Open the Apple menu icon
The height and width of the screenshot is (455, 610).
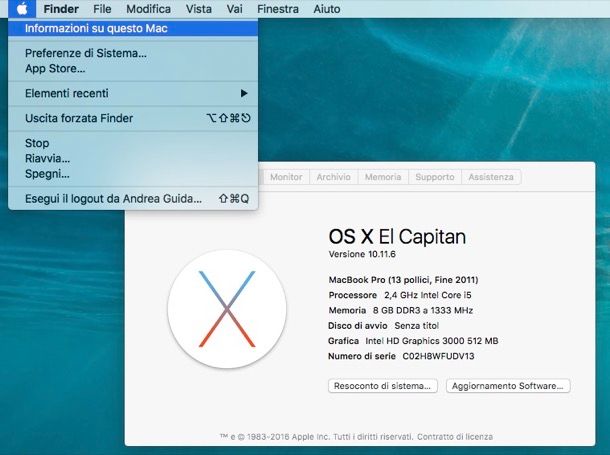pos(22,9)
